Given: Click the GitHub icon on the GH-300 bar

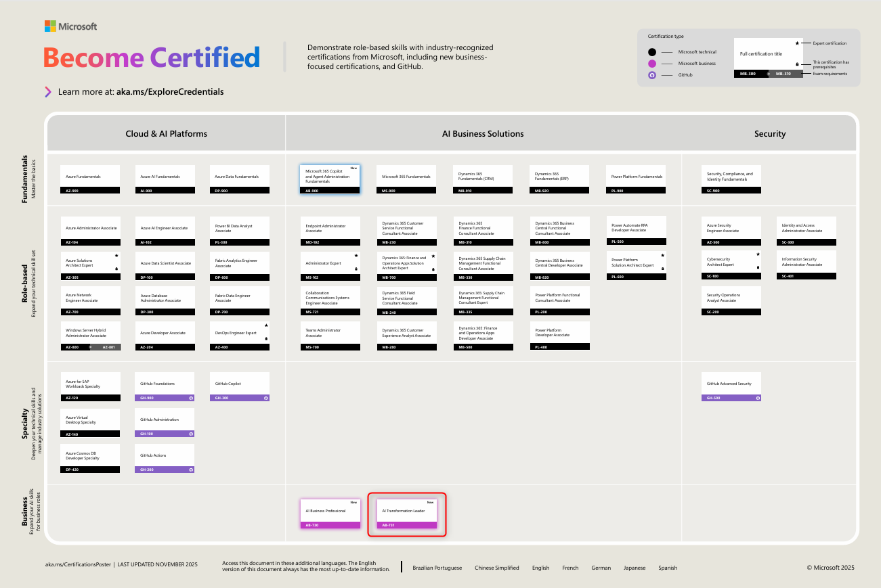Looking at the screenshot, I should click(265, 398).
